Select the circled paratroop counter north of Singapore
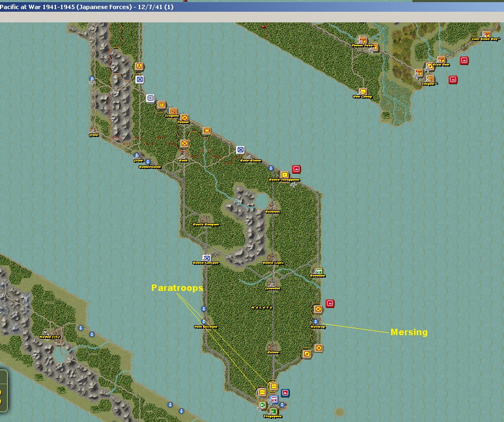 tap(273, 386)
